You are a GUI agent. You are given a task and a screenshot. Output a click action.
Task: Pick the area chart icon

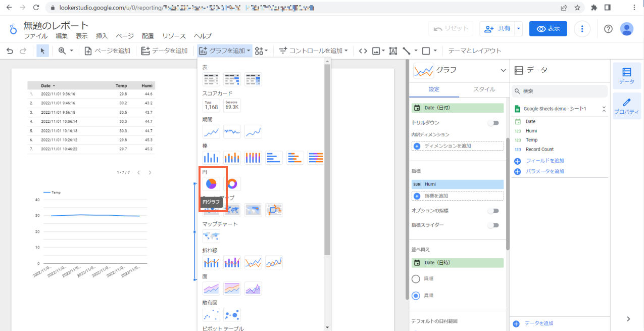pyautogui.click(x=211, y=288)
